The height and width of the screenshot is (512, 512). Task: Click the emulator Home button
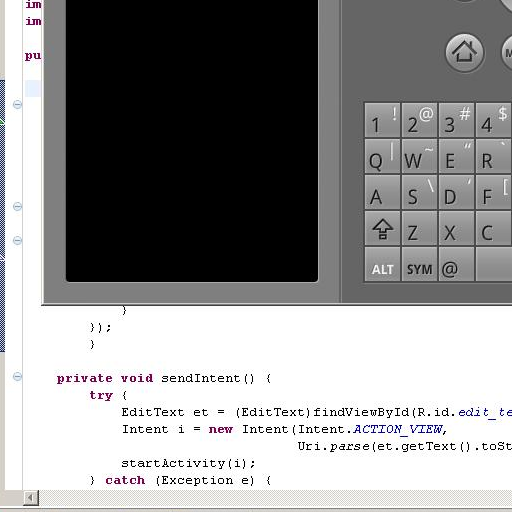pos(465,53)
